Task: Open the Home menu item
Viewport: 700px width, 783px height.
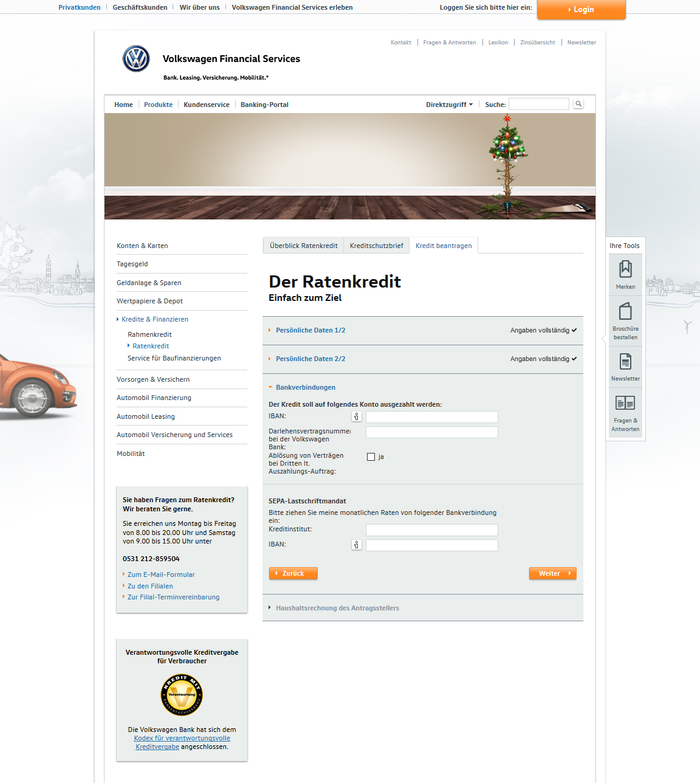Action: click(123, 105)
